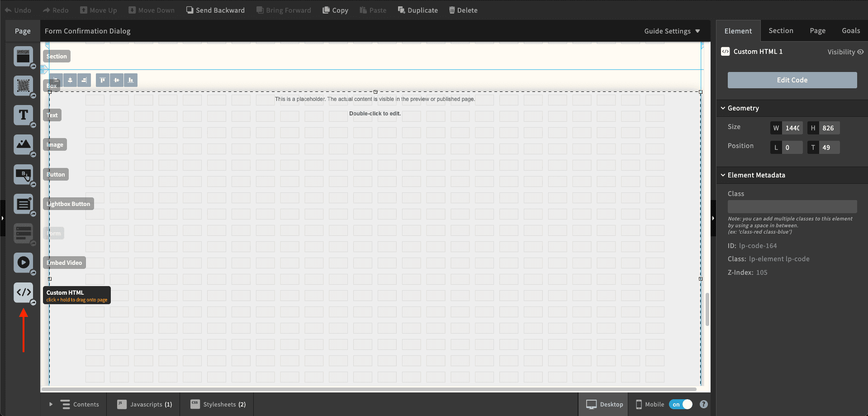Expand the collapsed left side panel handle

coord(2,218)
